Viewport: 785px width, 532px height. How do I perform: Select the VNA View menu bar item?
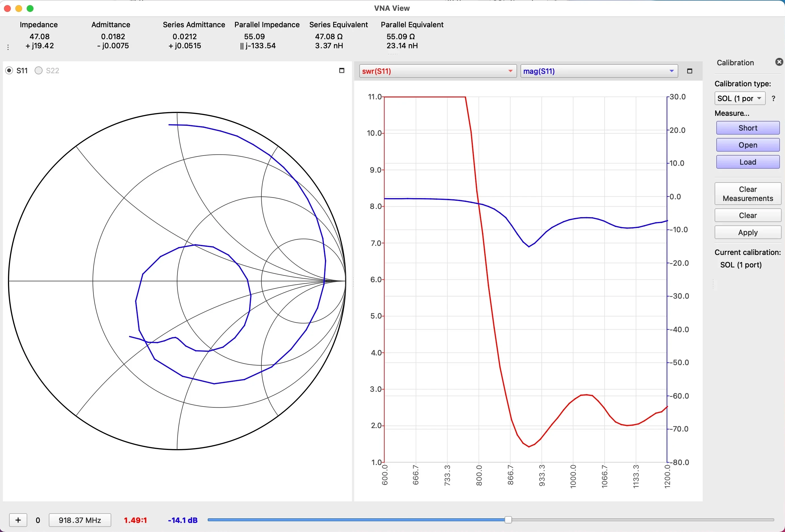click(x=392, y=8)
